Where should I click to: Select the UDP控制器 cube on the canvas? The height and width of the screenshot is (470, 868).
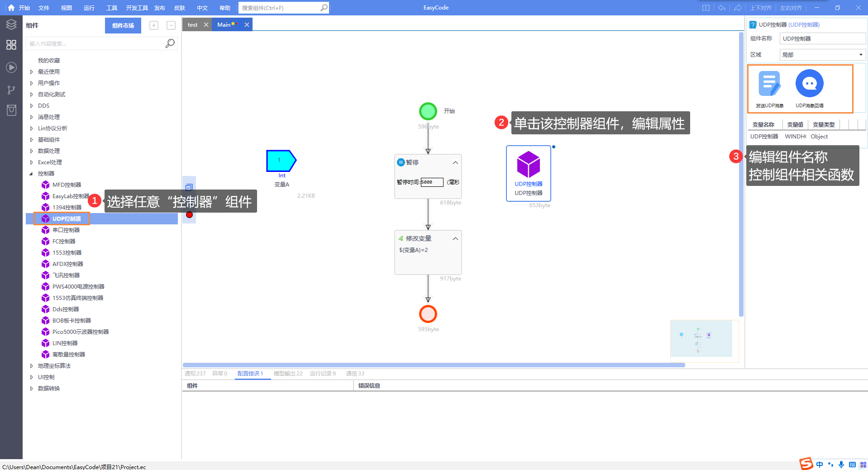pos(529,165)
